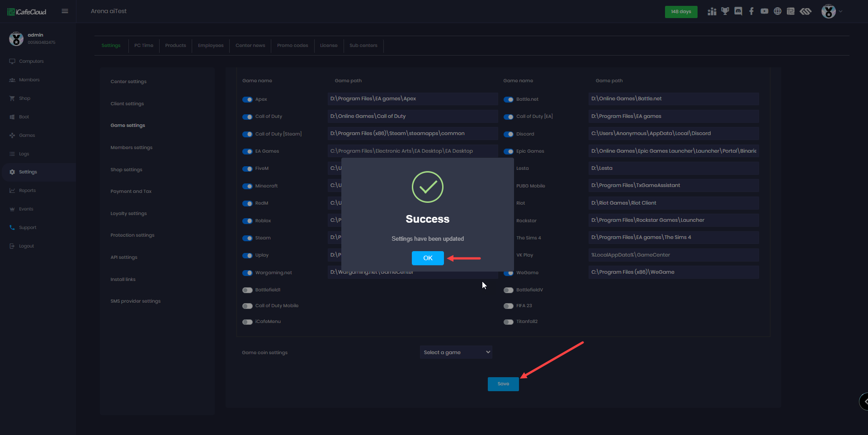868x435 pixels.
Task: Open the Facebook icon in header
Action: coord(751,11)
